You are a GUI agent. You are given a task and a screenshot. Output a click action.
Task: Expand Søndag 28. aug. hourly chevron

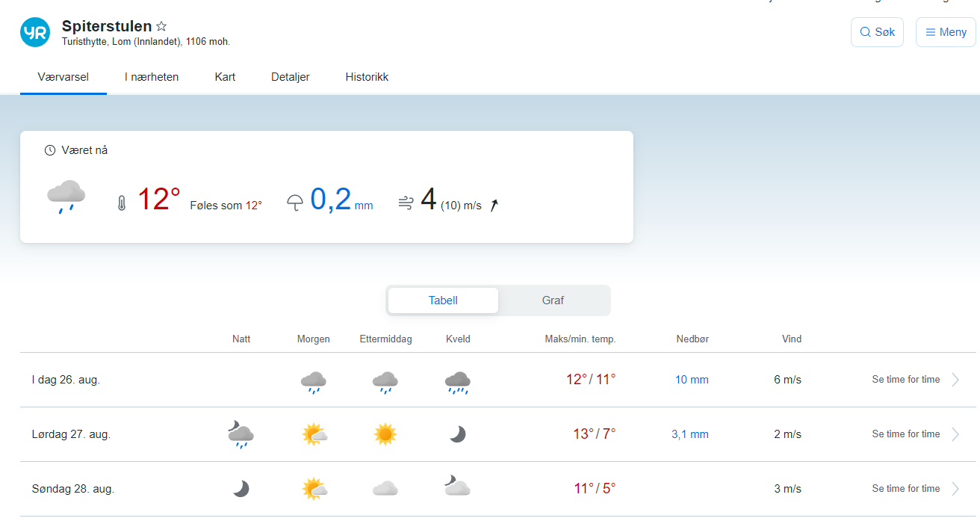pyautogui.click(x=955, y=489)
